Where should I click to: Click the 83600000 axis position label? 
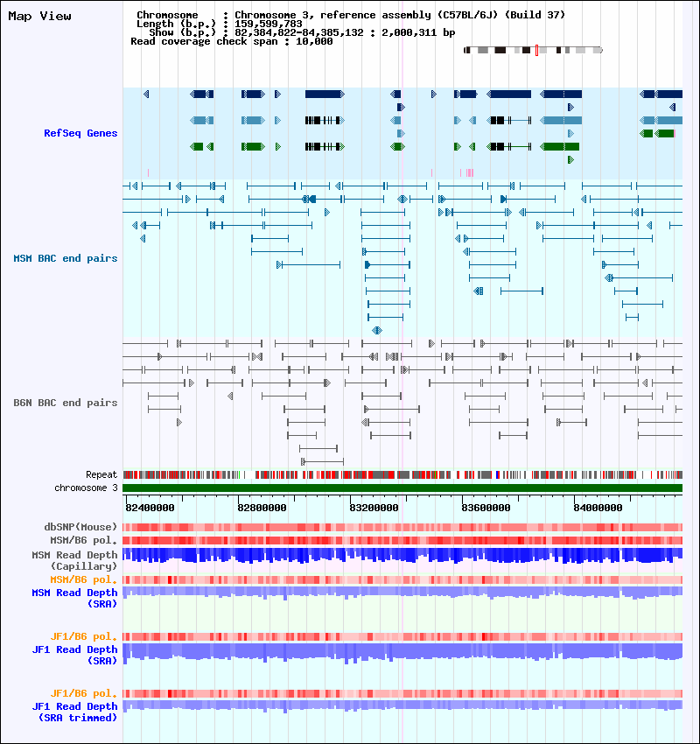(x=486, y=508)
